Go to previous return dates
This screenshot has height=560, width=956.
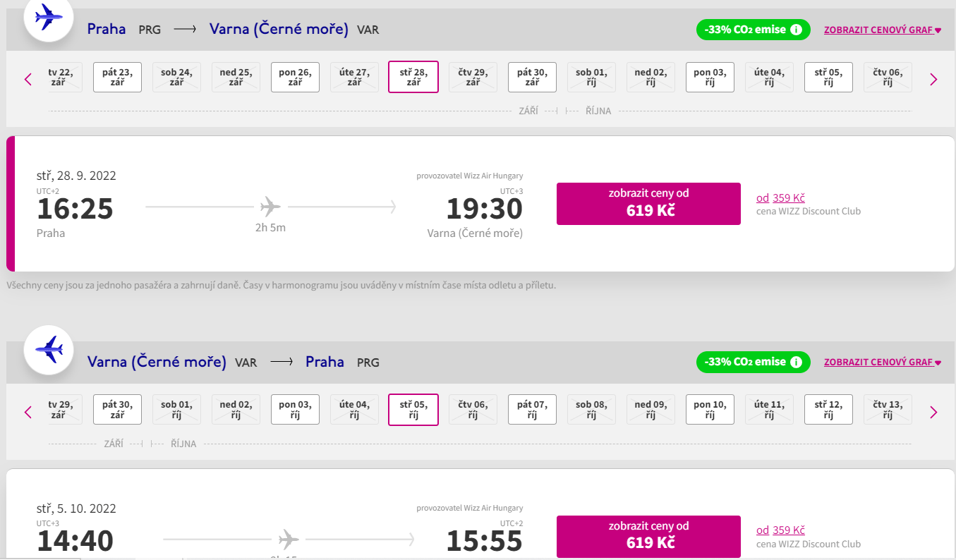point(28,412)
